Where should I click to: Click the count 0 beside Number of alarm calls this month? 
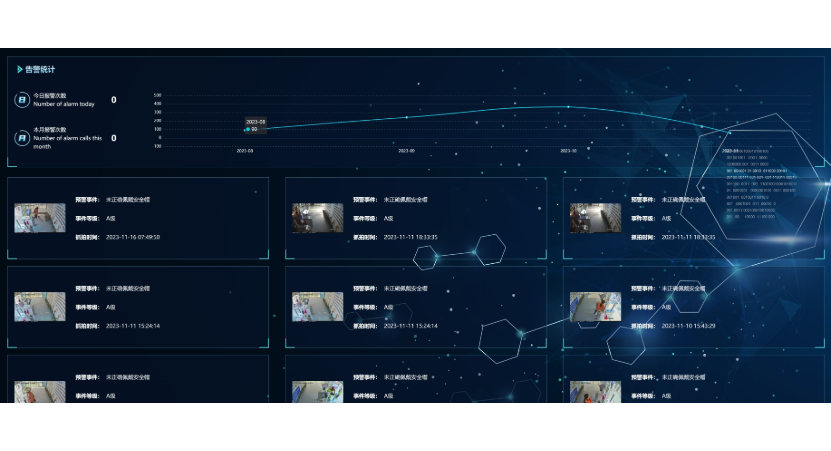tap(113, 138)
